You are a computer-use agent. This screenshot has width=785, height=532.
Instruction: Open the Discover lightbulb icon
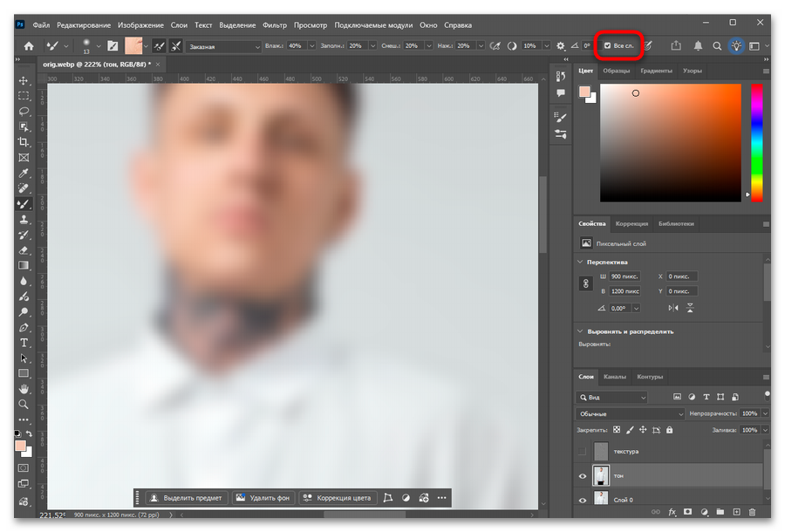pyautogui.click(x=736, y=46)
